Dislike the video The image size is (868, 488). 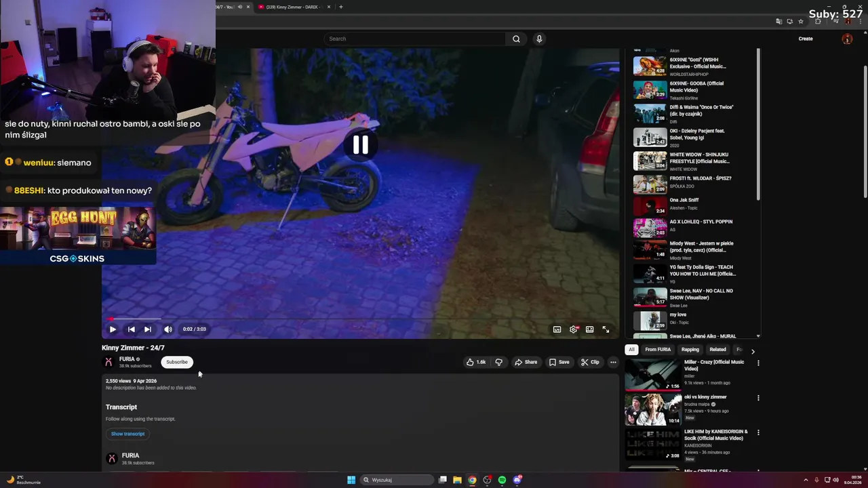[x=499, y=362]
